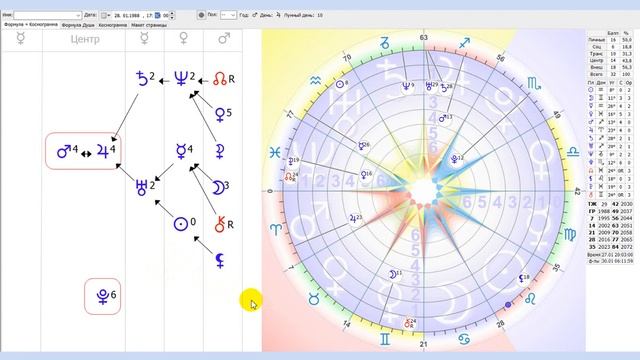The image size is (640, 360).
Task: Click year 2072 in the cycles table
Action: (x=626, y=247)
